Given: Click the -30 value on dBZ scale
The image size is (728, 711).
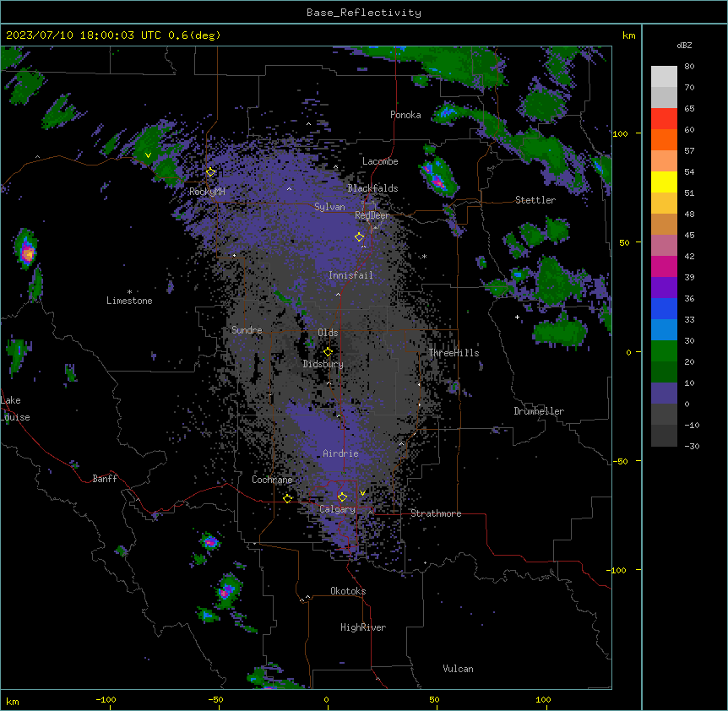Looking at the screenshot, I should [x=692, y=446].
